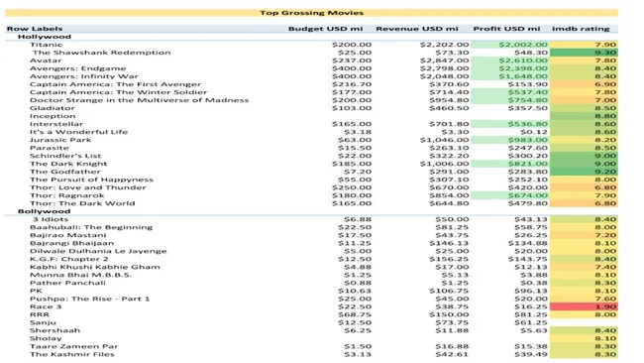Select the 'Bollywood' group row label
This screenshot has height=363, width=644.
(44, 211)
